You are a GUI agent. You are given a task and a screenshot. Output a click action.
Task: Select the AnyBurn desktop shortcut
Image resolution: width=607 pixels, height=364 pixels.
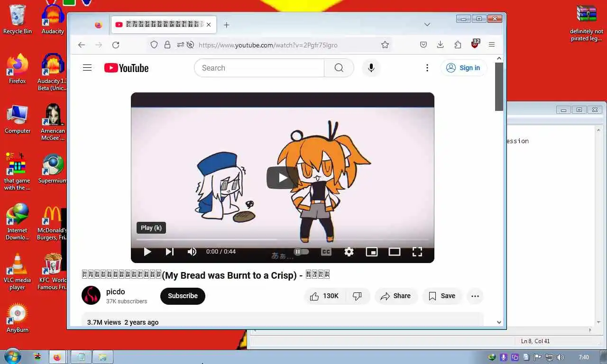(18, 318)
